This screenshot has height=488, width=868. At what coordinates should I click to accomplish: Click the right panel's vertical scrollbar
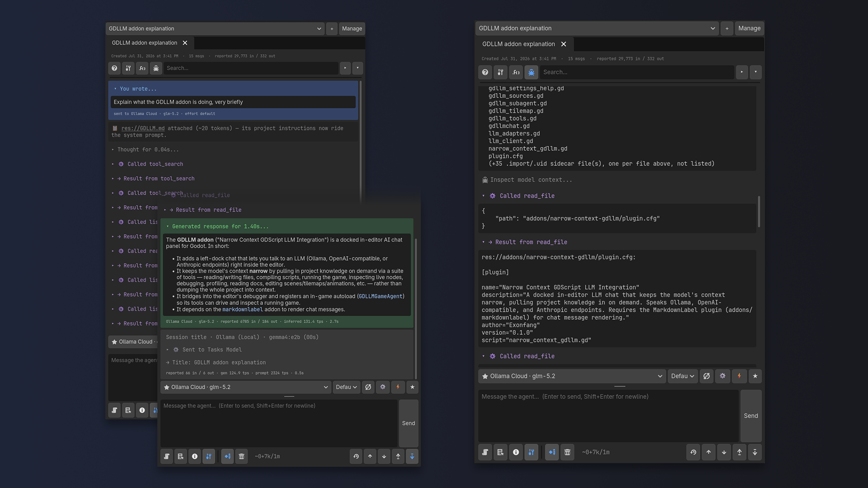point(759,211)
